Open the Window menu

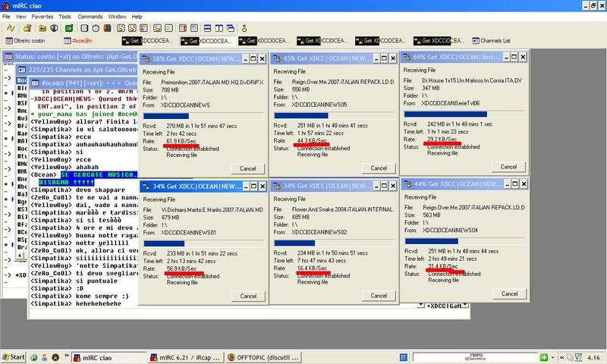(116, 16)
